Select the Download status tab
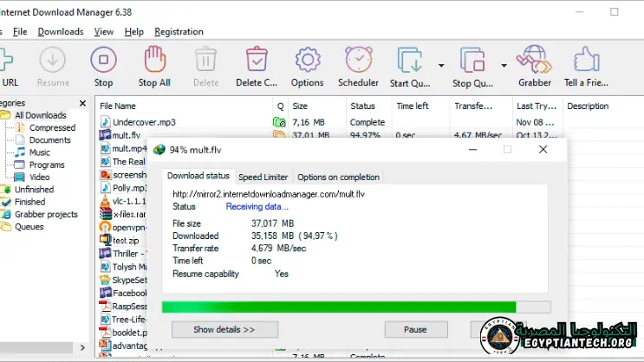 tap(198, 176)
